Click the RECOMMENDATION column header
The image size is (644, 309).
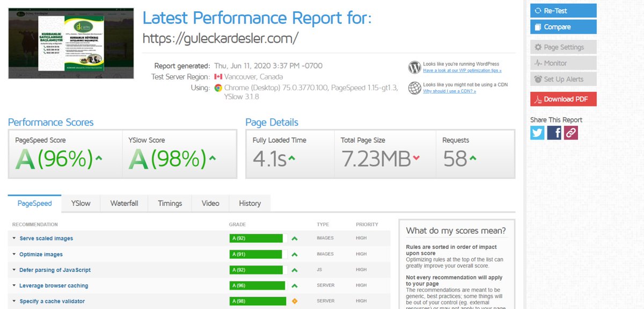(35, 224)
